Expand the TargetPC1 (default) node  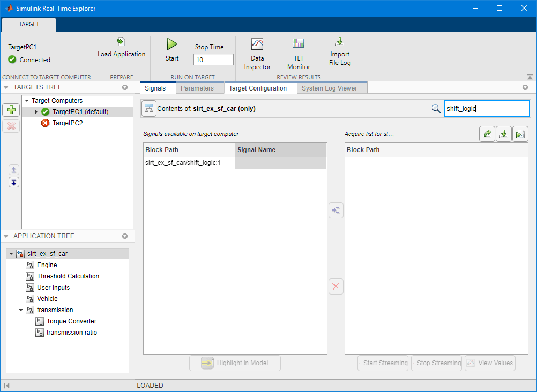point(36,112)
